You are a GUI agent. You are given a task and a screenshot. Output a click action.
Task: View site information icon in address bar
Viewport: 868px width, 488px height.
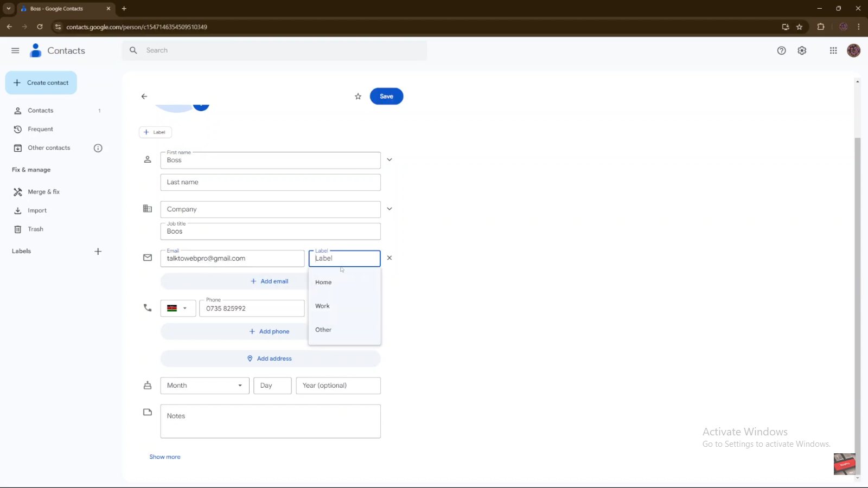pyautogui.click(x=58, y=27)
